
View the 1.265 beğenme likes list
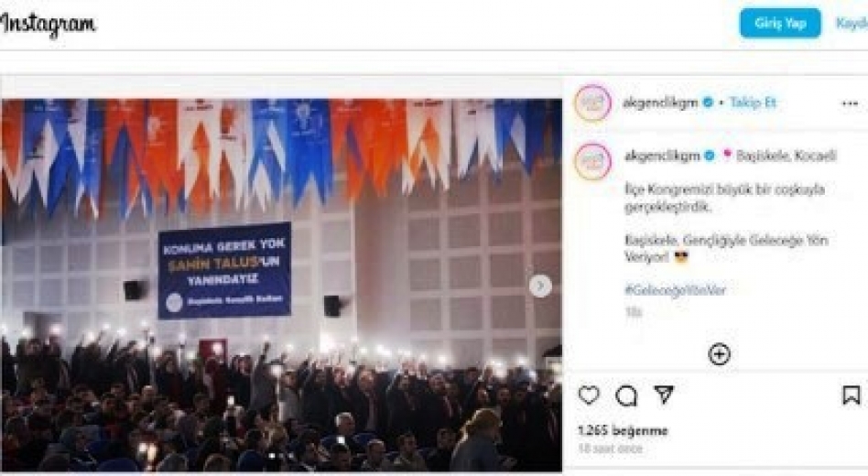pos(623,430)
